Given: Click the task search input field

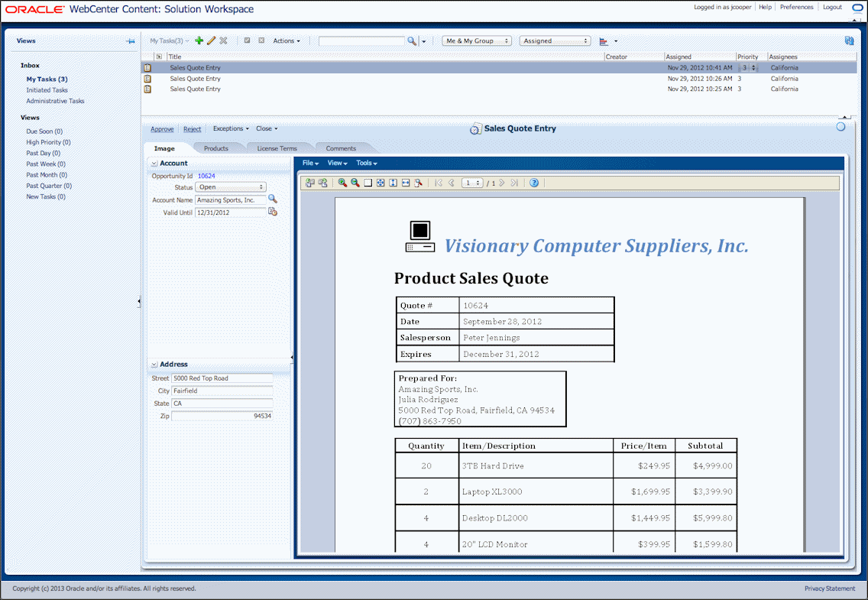Looking at the screenshot, I should (361, 41).
